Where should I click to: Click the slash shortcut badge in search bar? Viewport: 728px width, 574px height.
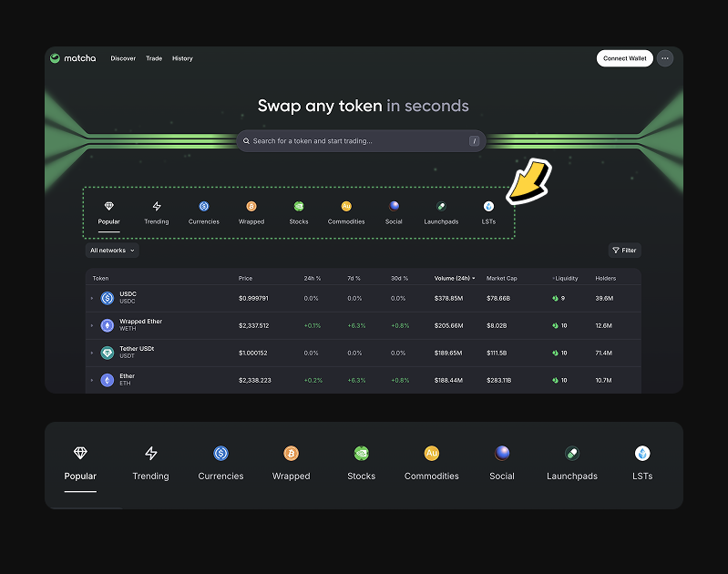[x=474, y=141]
